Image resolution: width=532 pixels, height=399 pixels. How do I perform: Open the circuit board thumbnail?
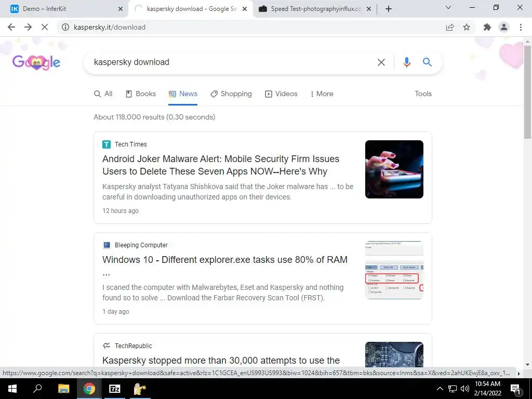(394, 354)
